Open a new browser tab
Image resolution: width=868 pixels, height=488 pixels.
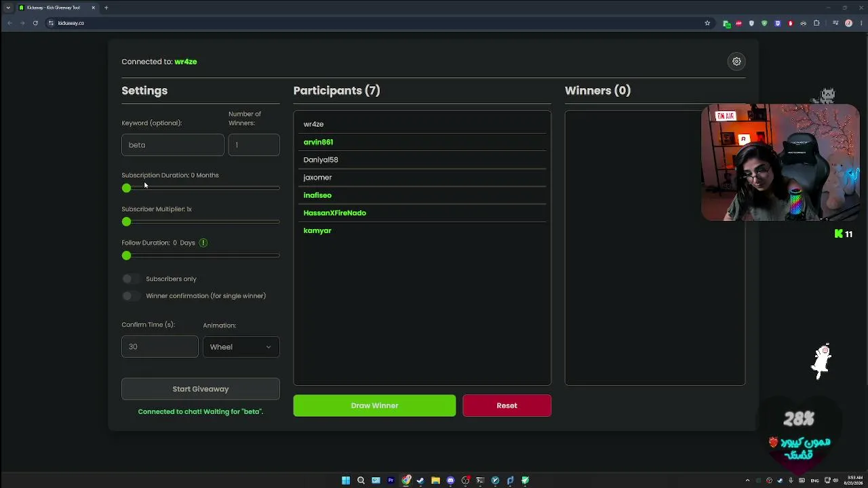[x=106, y=7]
